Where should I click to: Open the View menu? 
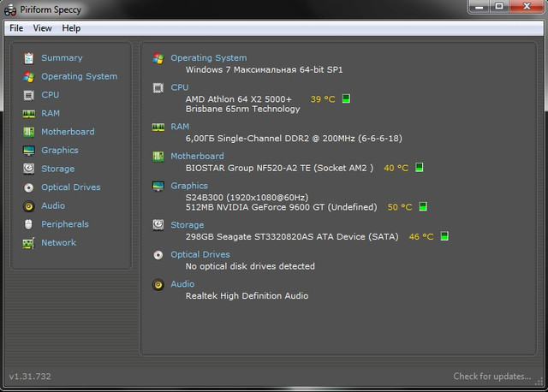pyautogui.click(x=42, y=28)
